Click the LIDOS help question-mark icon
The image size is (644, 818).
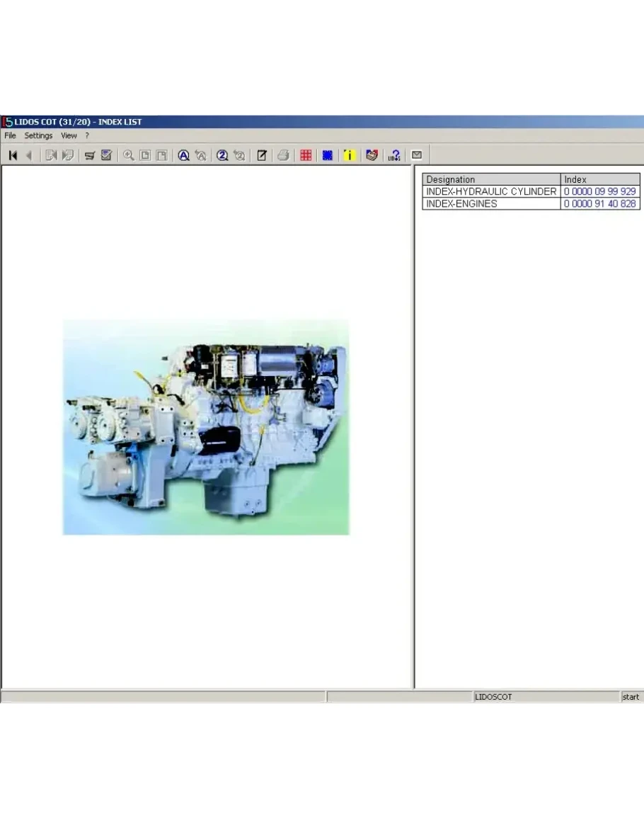(394, 156)
